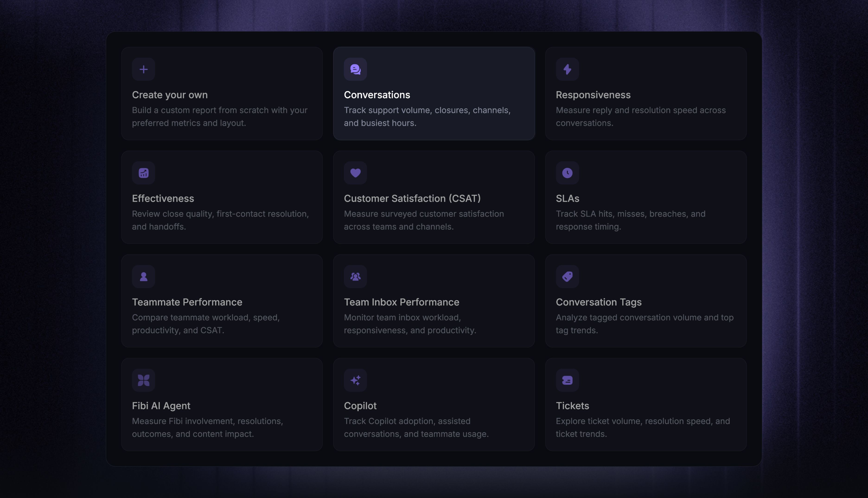Open the Customer Satisfaction (CSAT) title
This screenshot has width=868, height=498.
pyautogui.click(x=412, y=198)
